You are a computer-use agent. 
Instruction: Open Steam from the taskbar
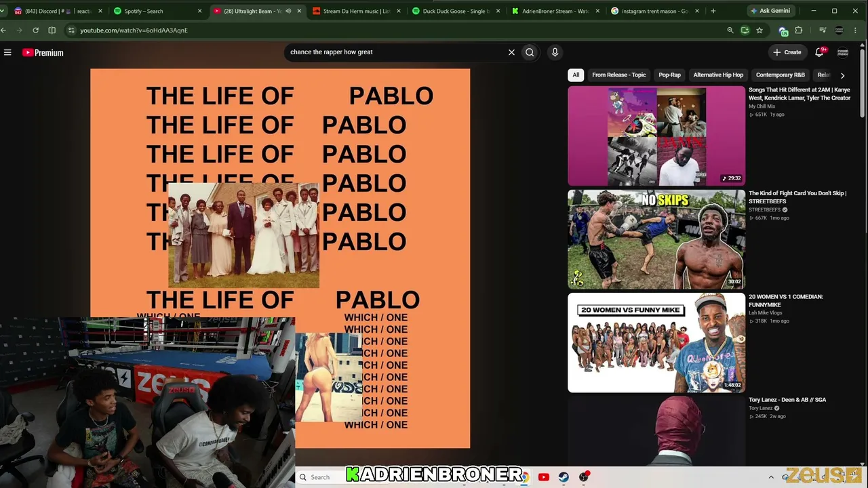pyautogui.click(x=564, y=477)
